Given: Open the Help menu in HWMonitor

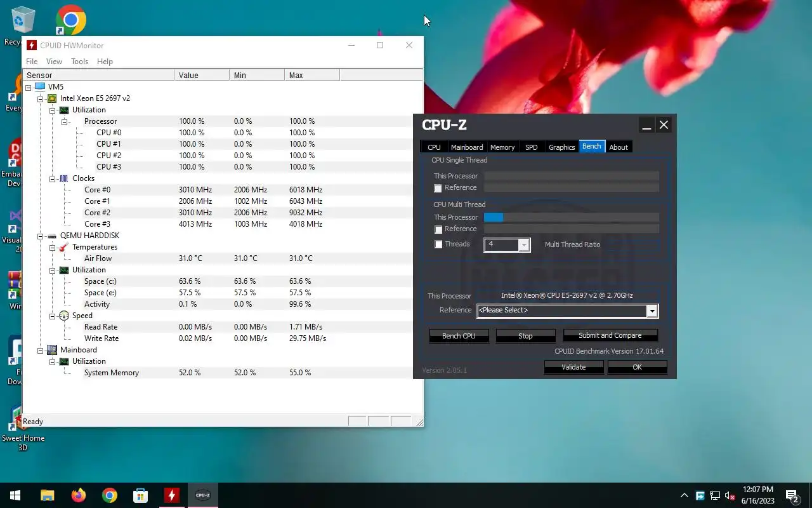Looking at the screenshot, I should coord(105,62).
